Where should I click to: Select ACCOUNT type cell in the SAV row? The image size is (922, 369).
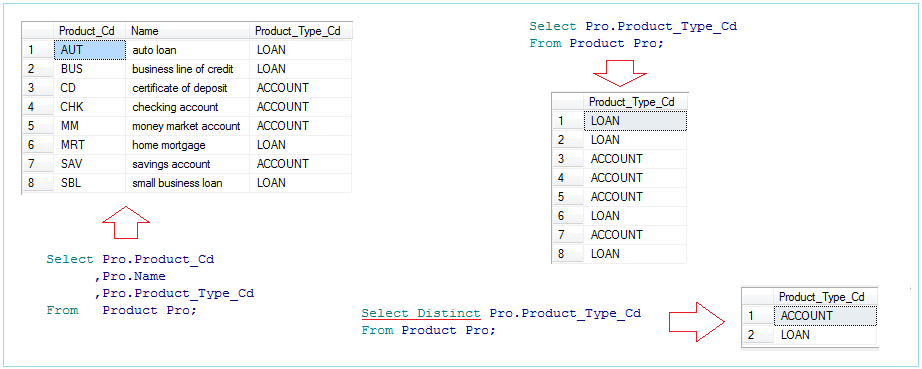tap(301, 164)
